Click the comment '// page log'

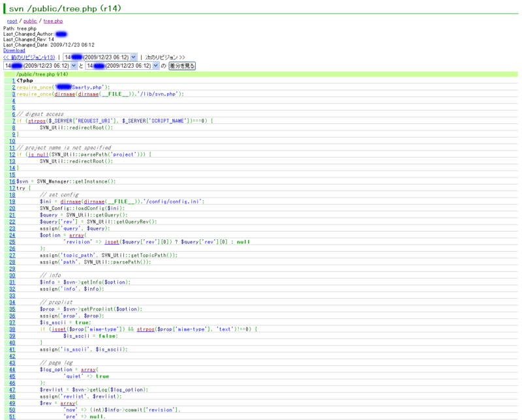[x=56, y=363]
